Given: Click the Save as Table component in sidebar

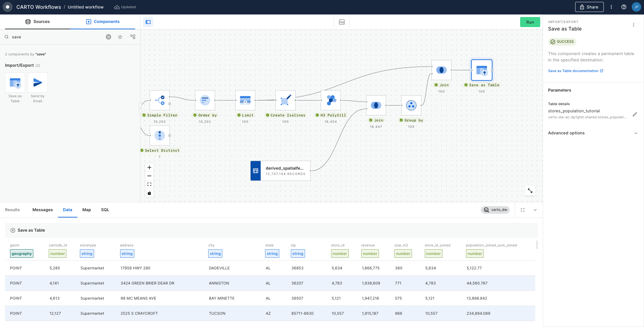Looking at the screenshot, I should pyautogui.click(x=15, y=83).
